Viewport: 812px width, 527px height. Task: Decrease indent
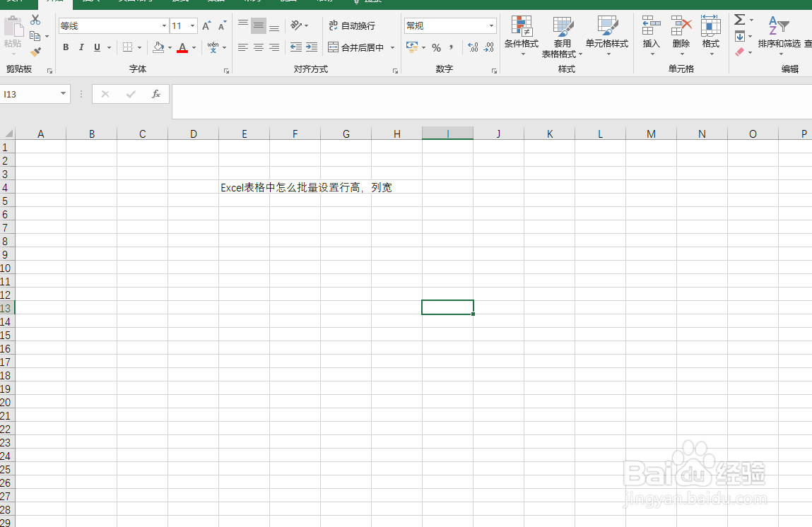point(295,47)
